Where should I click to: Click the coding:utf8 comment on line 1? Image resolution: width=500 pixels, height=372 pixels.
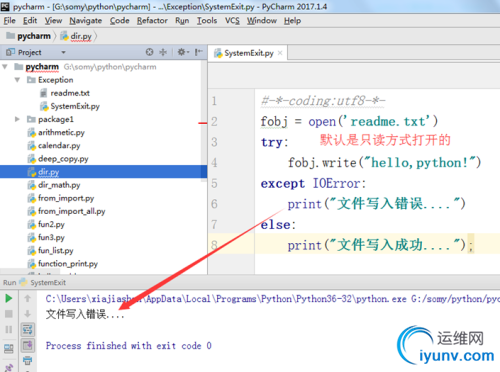[x=323, y=101]
